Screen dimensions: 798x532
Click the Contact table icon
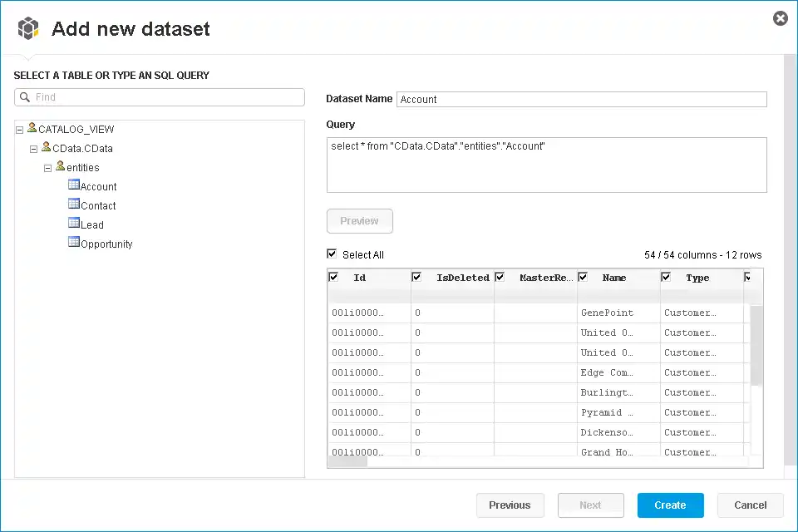(74, 205)
